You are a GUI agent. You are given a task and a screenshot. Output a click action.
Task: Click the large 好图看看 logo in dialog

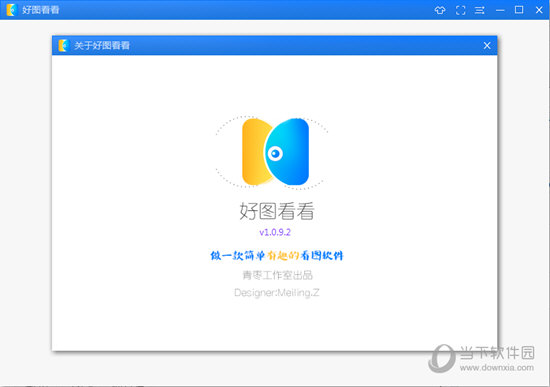tap(275, 152)
